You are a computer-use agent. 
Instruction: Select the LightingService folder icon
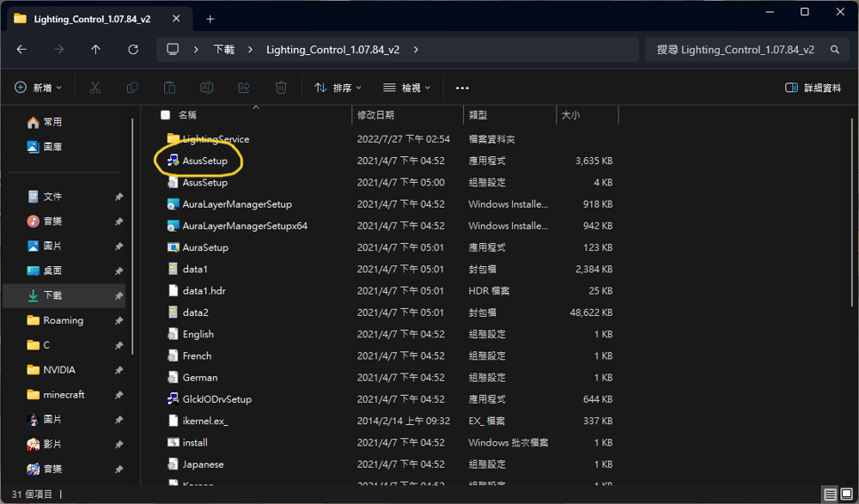coord(174,138)
